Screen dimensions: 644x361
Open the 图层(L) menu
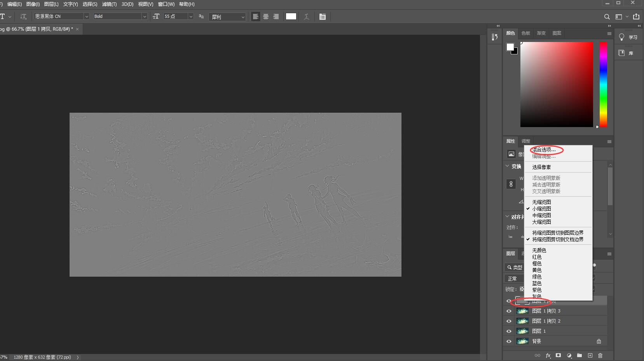(x=51, y=4)
